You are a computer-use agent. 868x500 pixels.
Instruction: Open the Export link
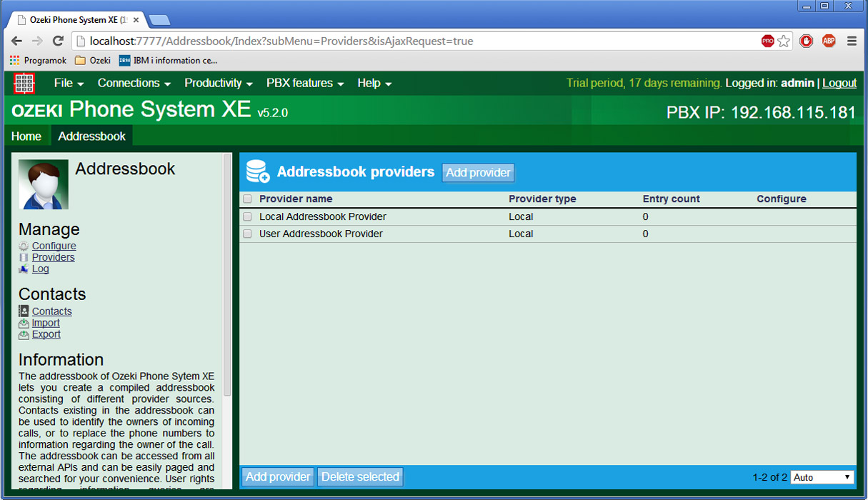(x=46, y=334)
